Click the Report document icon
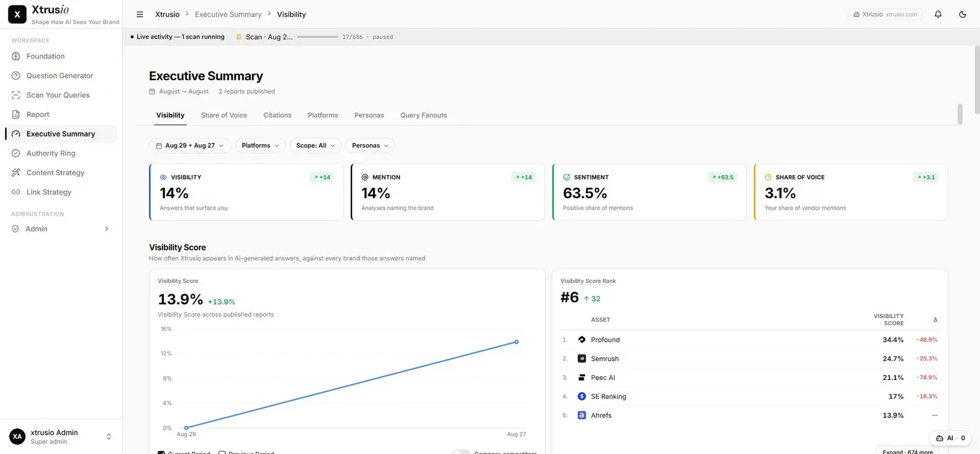Image resolution: width=980 pixels, height=454 pixels. point(16,115)
